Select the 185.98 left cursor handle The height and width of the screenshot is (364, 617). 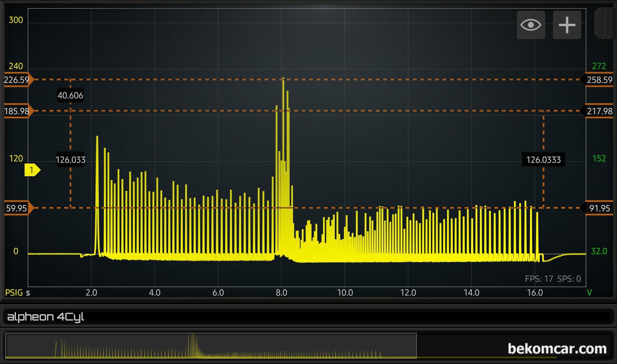(x=18, y=111)
